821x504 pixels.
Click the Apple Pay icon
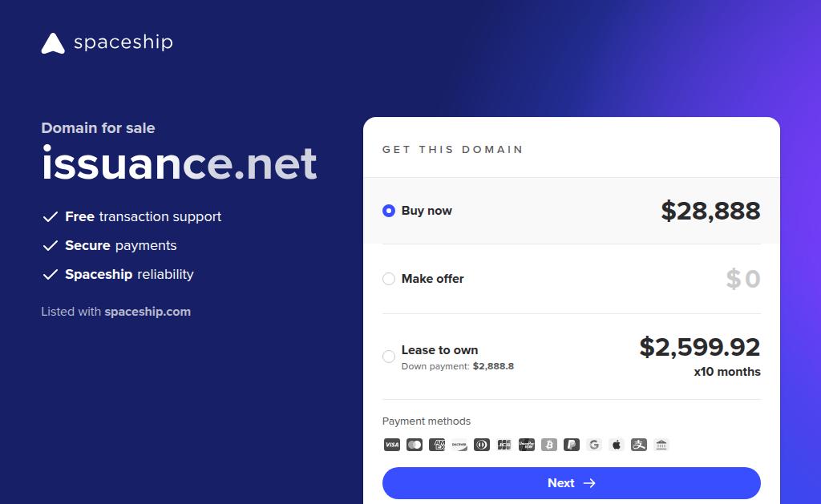617,445
